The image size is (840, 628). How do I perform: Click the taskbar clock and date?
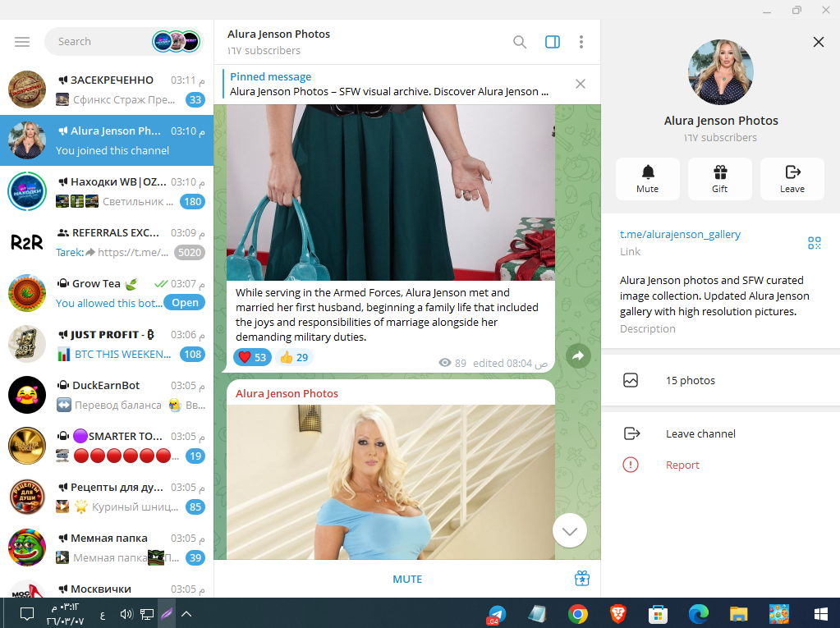click(x=65, y=614)
